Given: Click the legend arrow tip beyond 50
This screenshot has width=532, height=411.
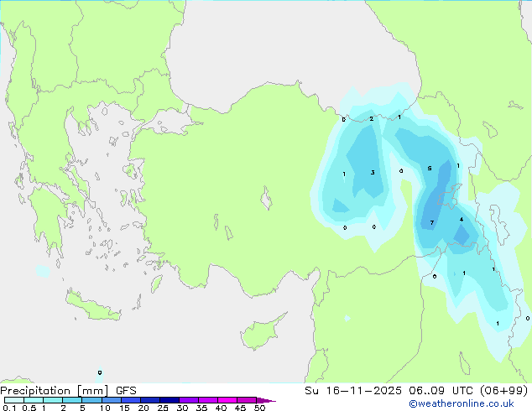Looking at the screenshot, I should pos(266,400).
